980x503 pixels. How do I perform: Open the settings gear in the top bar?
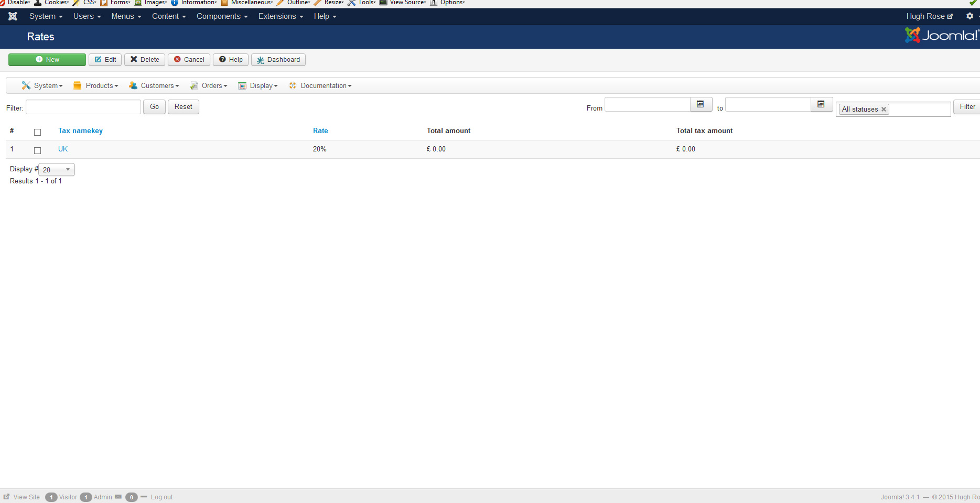(970, 16)
